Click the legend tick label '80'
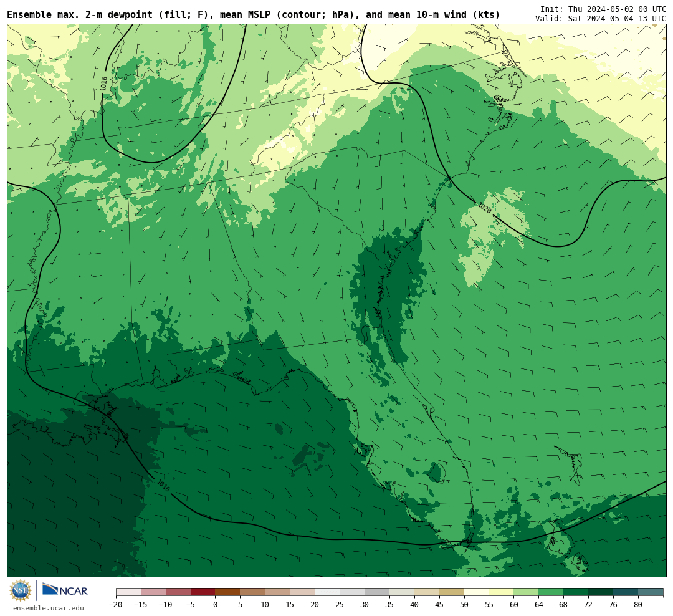 tap(639, 604)
